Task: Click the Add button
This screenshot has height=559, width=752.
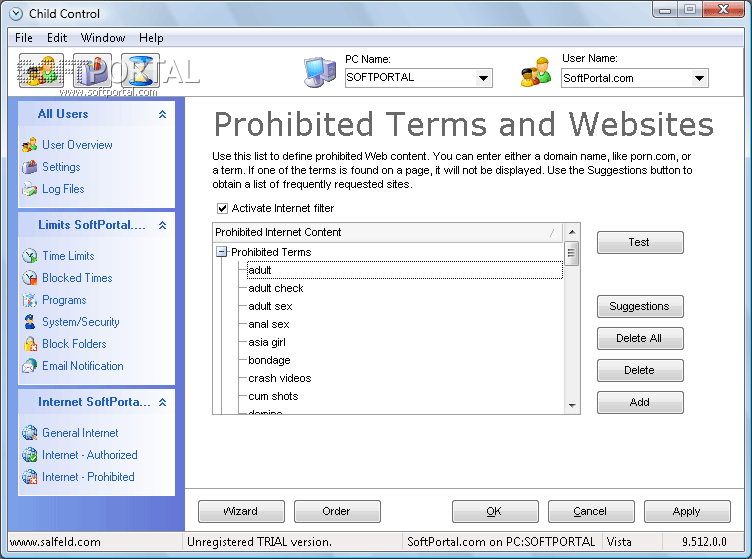Action: tap(640, 402)
